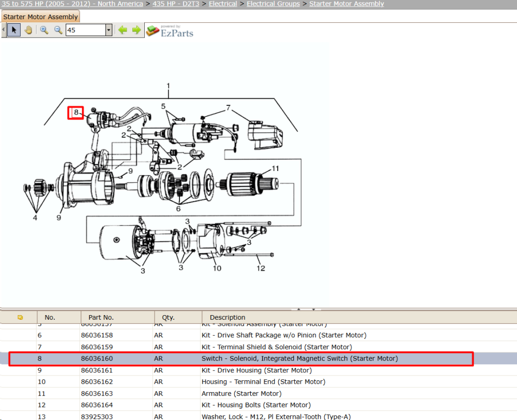Image resolution: width=517 pixels, height=420 pixels.
Task: Click the Integrated Magnetic Switch description
Action: point(300,359)
